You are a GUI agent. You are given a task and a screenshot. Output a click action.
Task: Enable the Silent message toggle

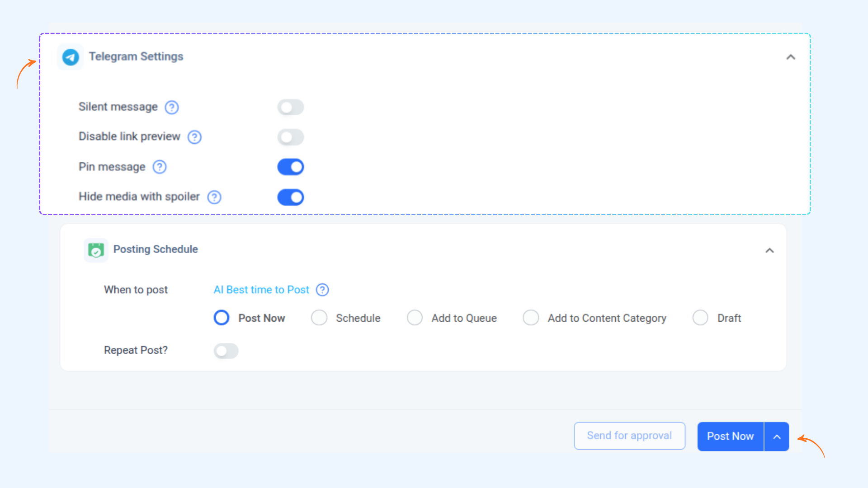click(291, 108)
